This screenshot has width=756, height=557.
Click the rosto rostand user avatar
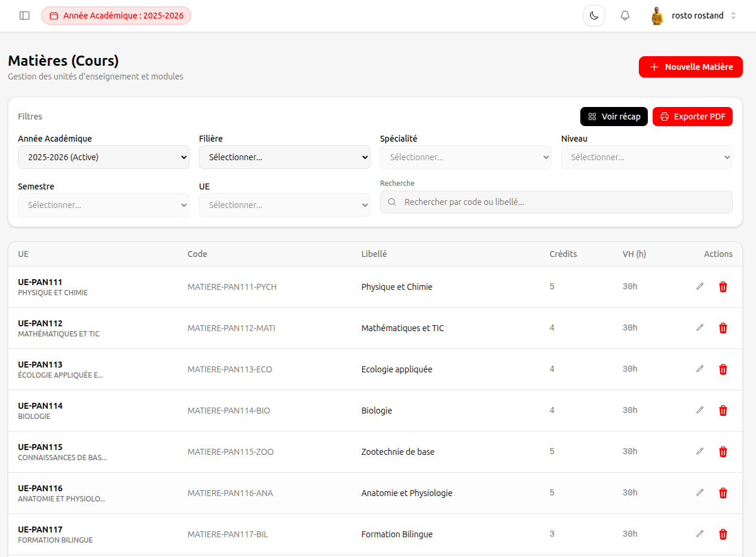coord(657,16)
